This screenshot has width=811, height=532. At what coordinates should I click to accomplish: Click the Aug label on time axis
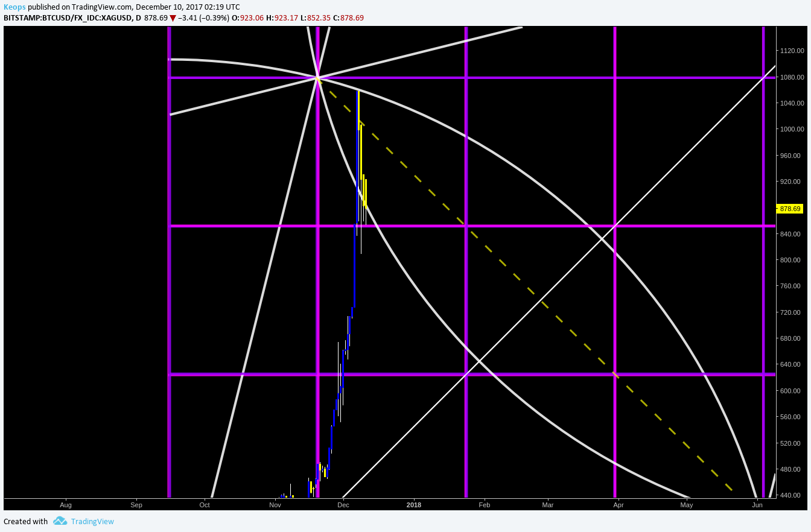point(66,504)
